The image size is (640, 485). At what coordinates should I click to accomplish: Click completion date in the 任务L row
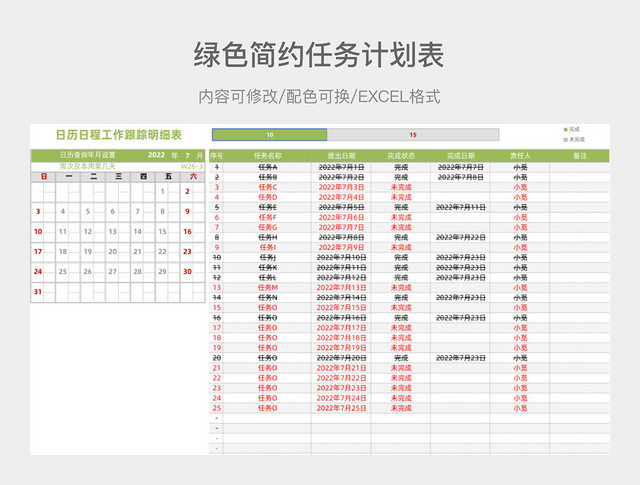point(460,278)
